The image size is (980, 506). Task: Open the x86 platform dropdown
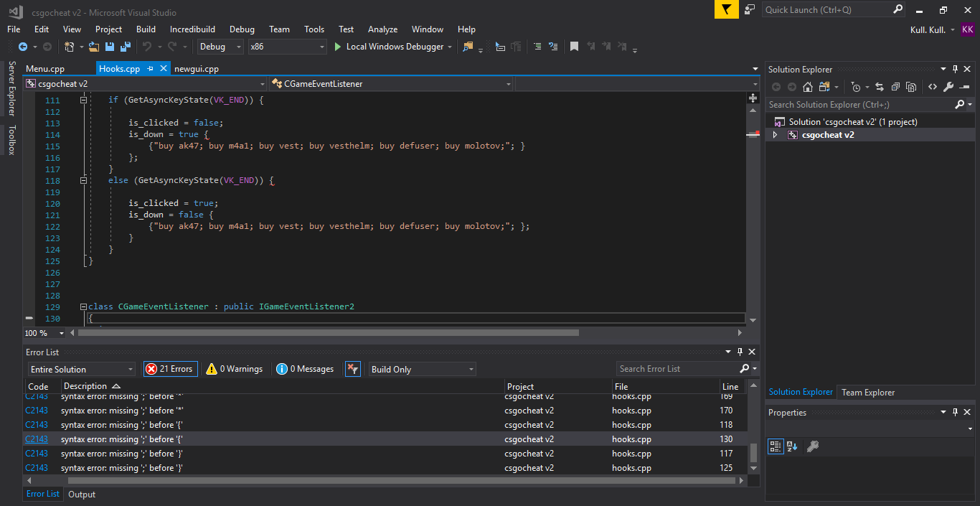point(287,47)
